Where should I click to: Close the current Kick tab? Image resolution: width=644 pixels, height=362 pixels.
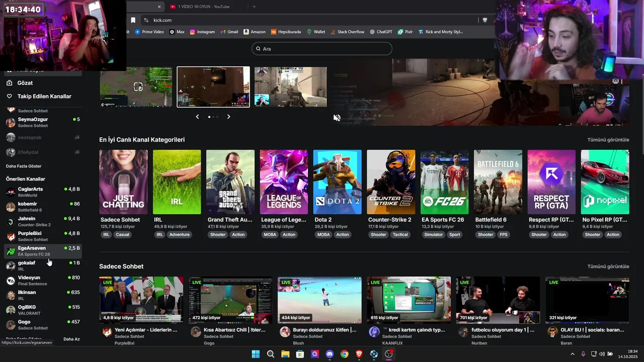[159, 7]
